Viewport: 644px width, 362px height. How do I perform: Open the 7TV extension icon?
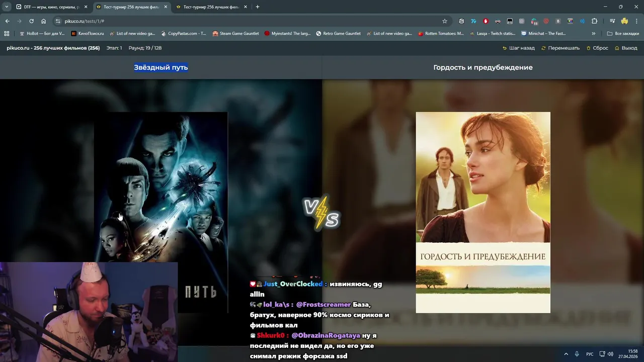point(473,21)
